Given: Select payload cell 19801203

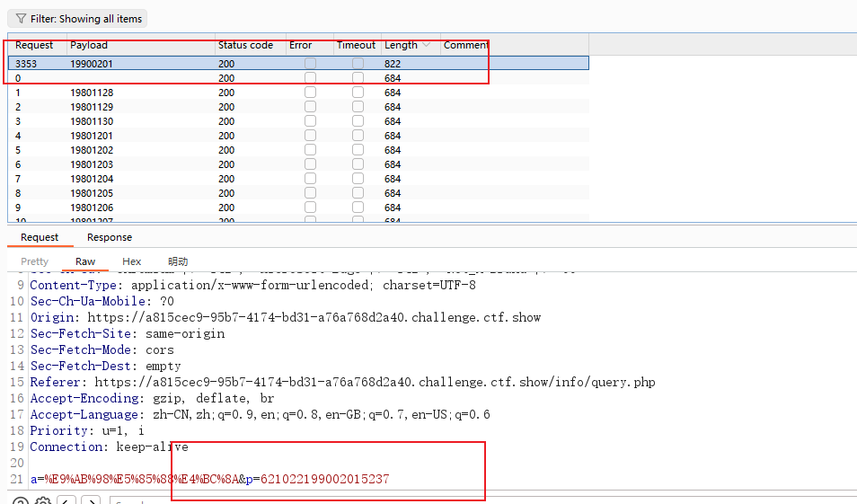Looking at the screenshot, I should tap(92, 164).
